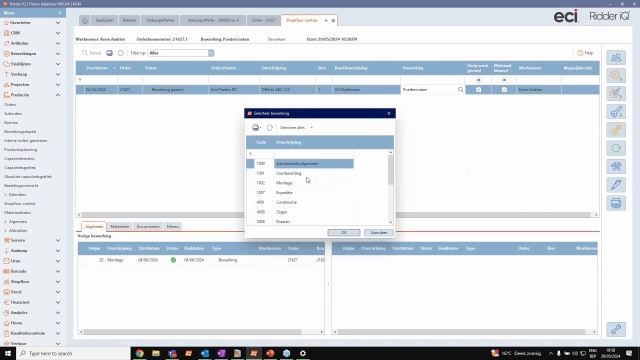Screen dimensions: 640x360
Task: Click the Vorig werk gereed filter checkbox
Action: click(x=478, y=80)
